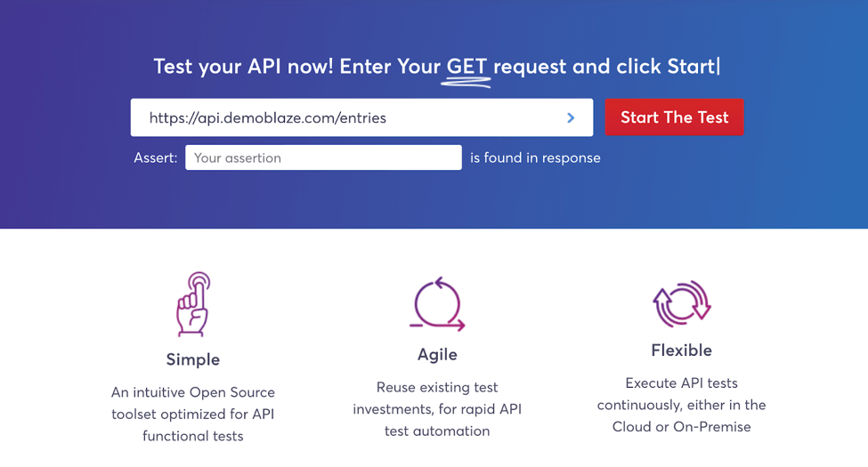
Task: Click the 'Cloud or On-Premise' text line
Action: coord(681,427)
